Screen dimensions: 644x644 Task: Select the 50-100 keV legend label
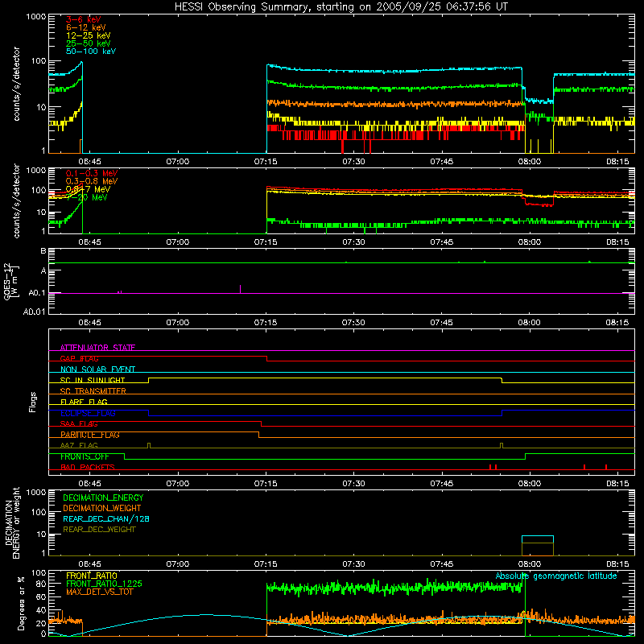[x=91, y=52]
